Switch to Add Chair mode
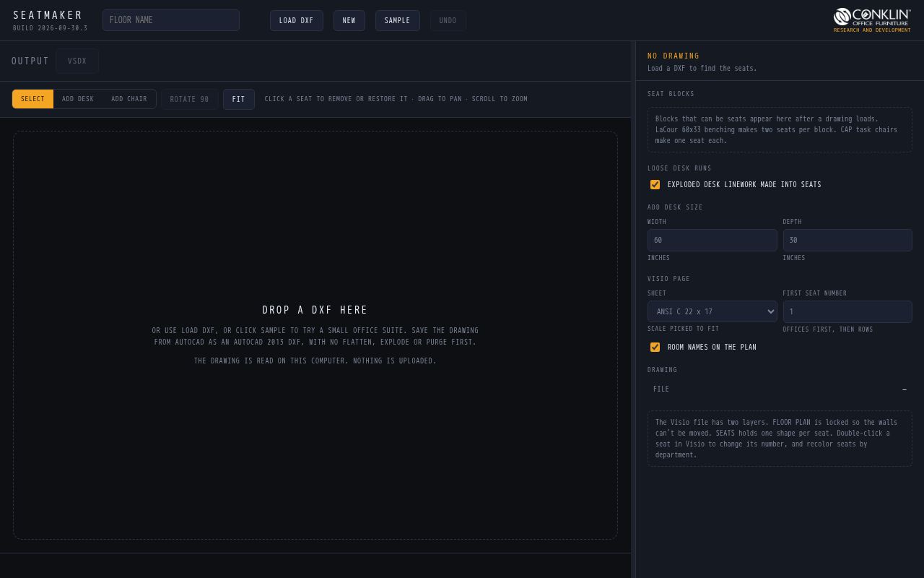Viewport: 924px width, 578px height. (x=129, y=99)
